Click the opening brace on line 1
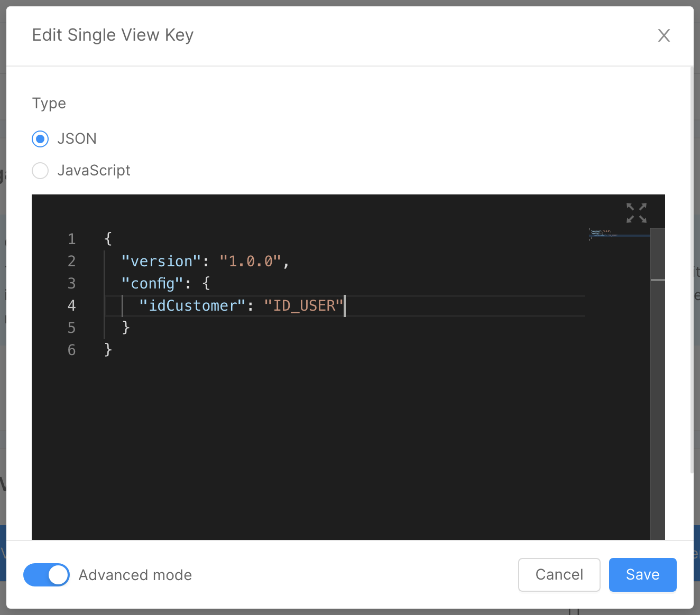The height and width of the screenshot is (615, 700). click(108, 239)
